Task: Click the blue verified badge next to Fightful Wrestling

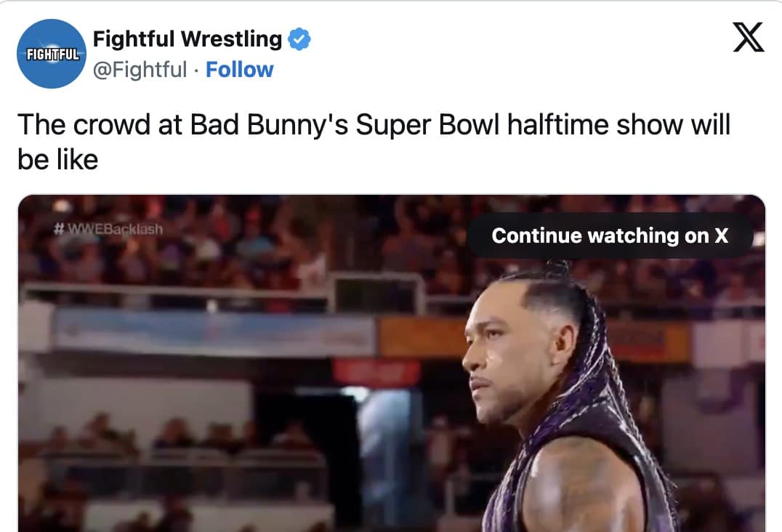Action: (297, 39)
